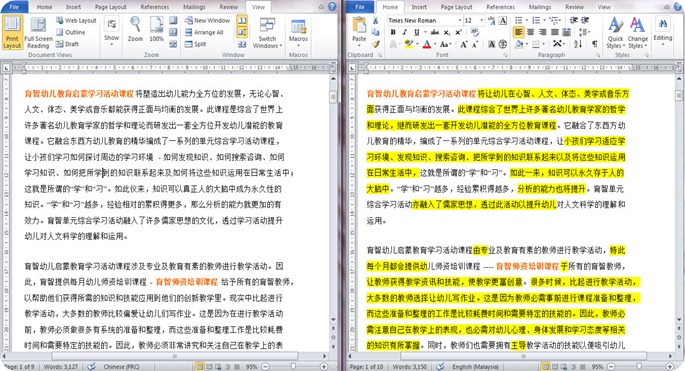Open Full Screen Reading view
The height and width of the screenshot is (371, 685).
coord(38,32)
